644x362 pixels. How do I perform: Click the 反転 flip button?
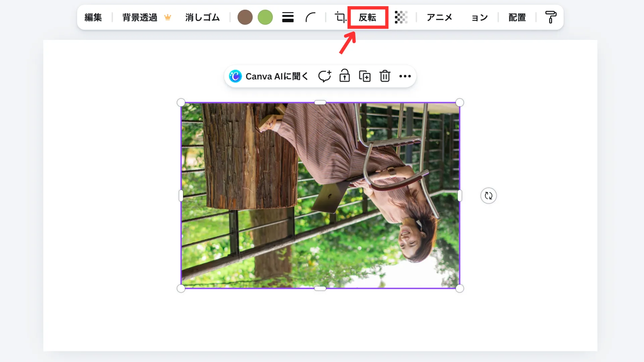tap(368, 17)
